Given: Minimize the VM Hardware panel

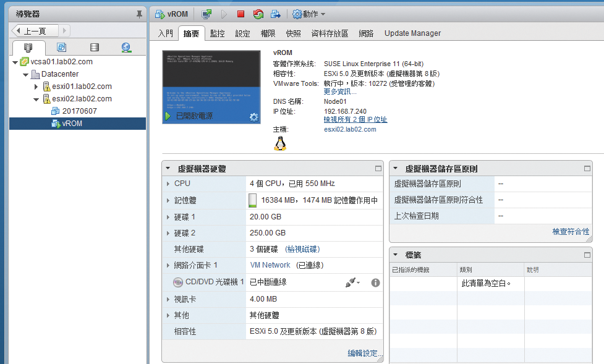Looking at the screenshot, I should (x=378, y=169).
